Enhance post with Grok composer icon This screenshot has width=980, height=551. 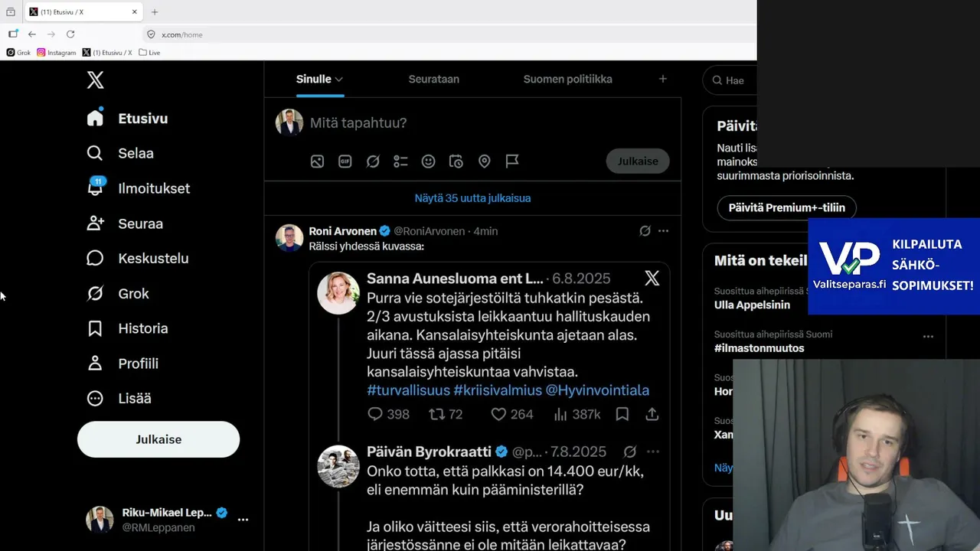click(x=373, y=161)
